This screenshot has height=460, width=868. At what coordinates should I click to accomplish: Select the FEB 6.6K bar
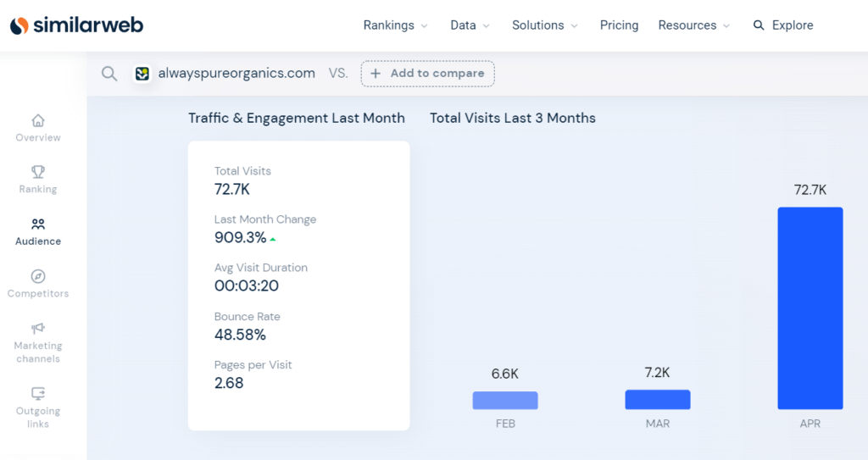pos(505,400)
